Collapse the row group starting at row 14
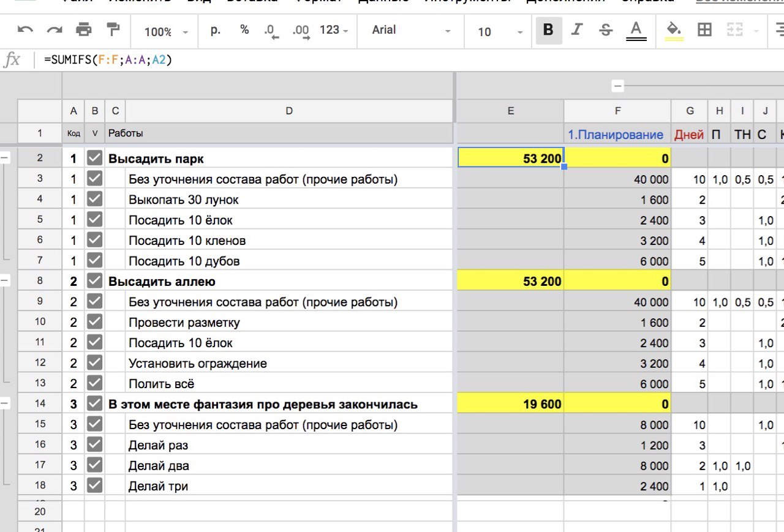 click(x=5, y=403)
